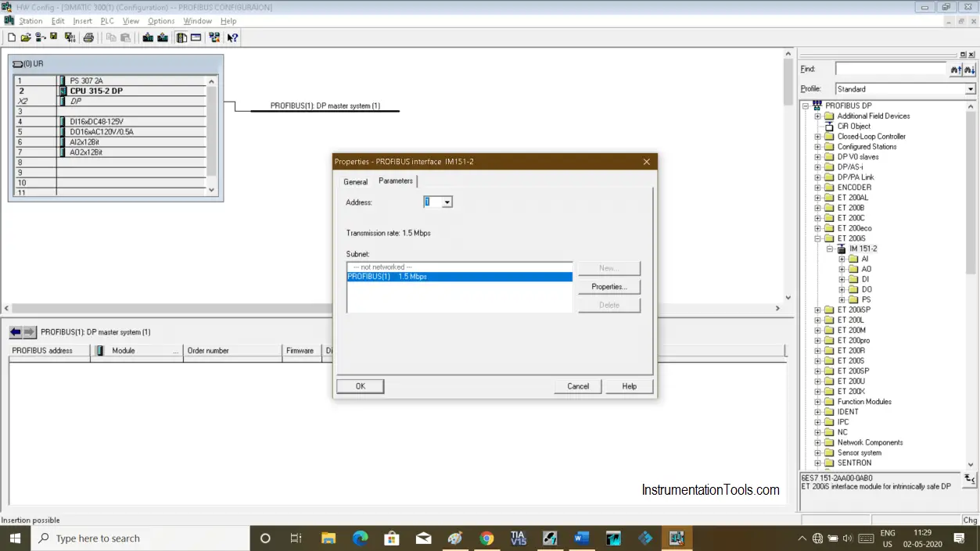The image size is (980, 551).
Task: Select the PROFIBUS(1) 1.5 Mbps subnet entry
Action: [460, 277]
